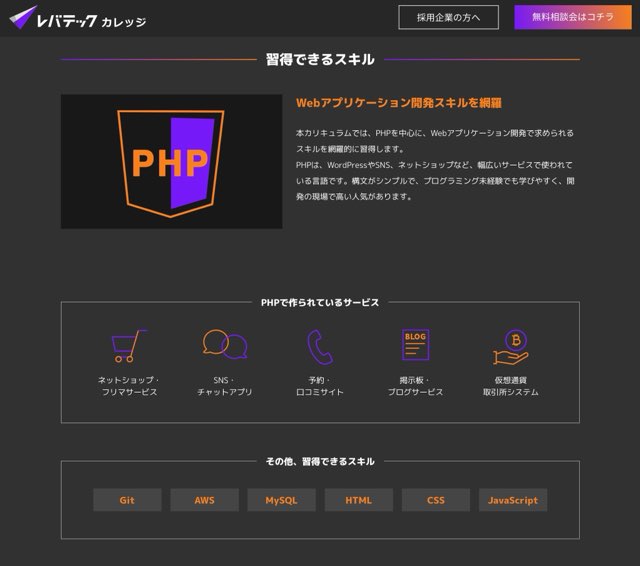
Task: Click the paragraph starting 本カリキュラムでは
Action: pos(435,141)
